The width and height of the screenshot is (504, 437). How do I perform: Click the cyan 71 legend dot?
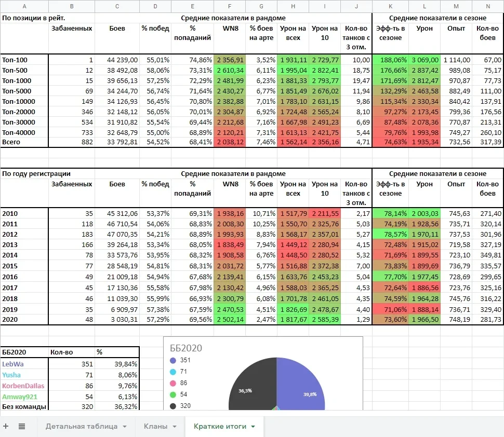(173, 372)
